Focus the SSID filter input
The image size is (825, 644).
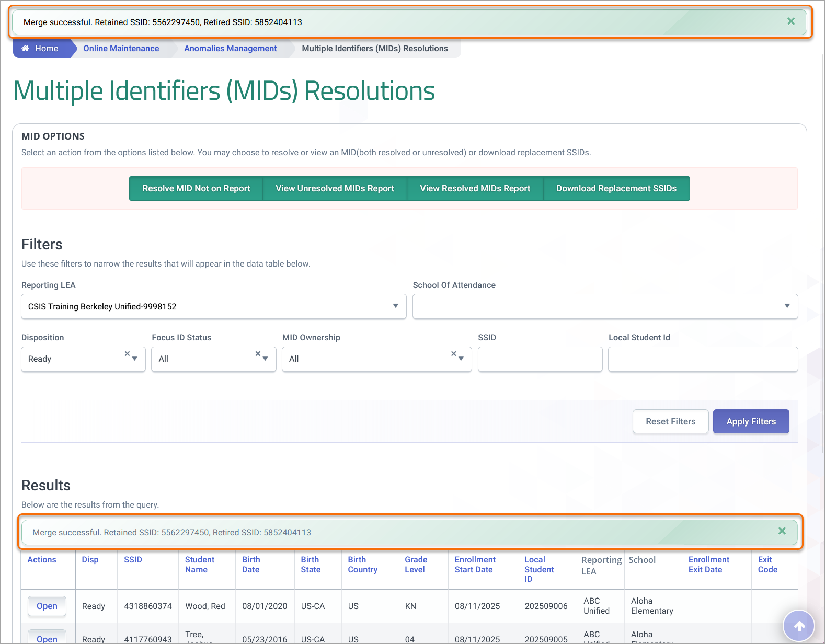(x=540, y=359)
